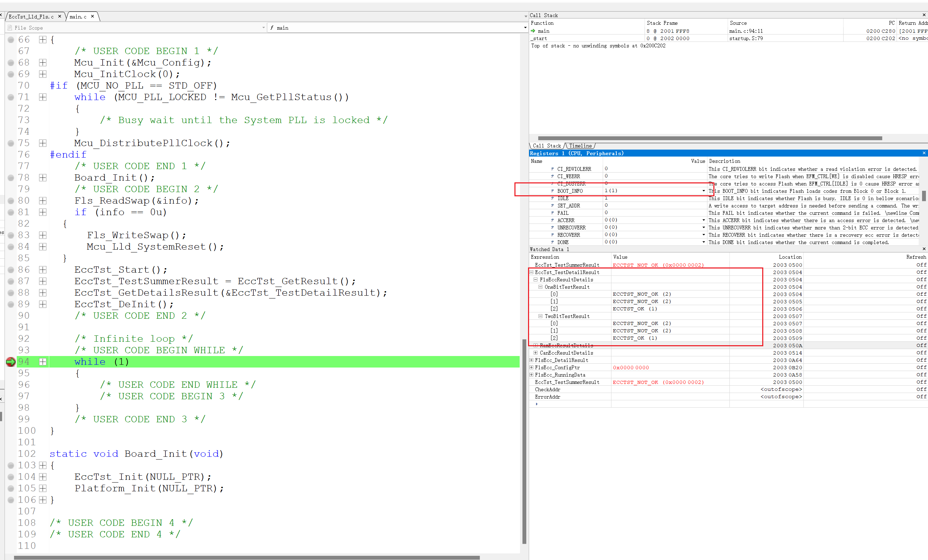Click the Call Stack horizontal scrollbar
This screenshot has height=560, width=928.
point(710,138)
